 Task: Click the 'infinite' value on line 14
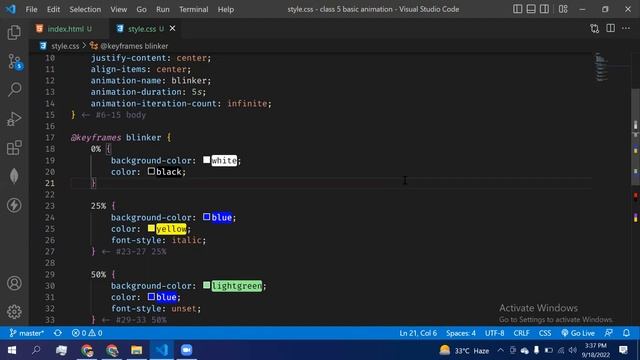(x=247, y=104)
